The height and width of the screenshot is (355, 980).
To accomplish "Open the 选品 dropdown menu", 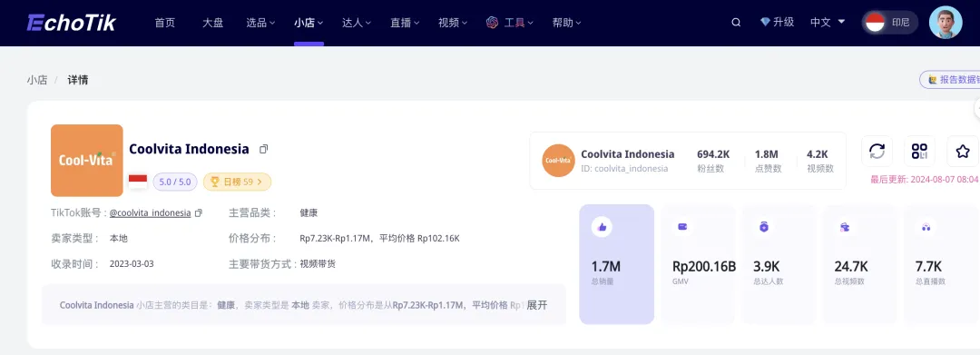I will pos(260,23).
